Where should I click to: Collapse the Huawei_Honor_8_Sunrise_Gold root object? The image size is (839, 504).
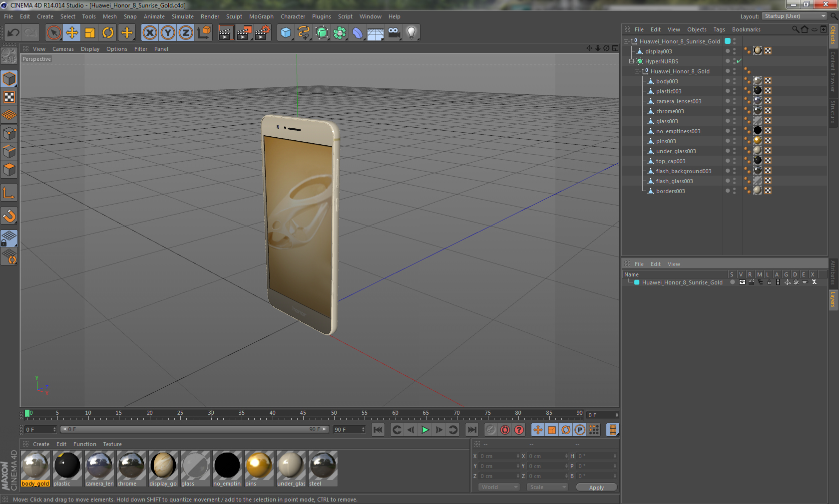click(626, 41)
